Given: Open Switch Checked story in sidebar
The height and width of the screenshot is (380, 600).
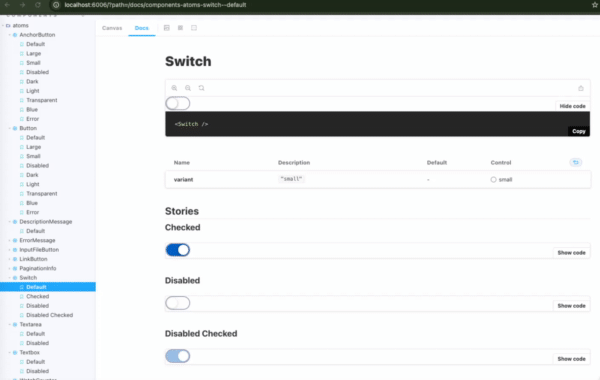Looking at the screenshot, I should [38, 297].
